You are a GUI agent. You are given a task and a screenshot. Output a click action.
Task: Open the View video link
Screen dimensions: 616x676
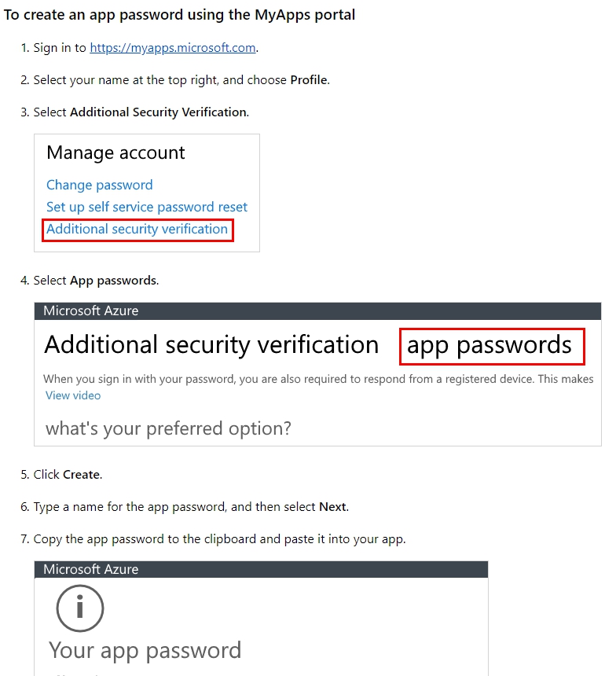73,395
